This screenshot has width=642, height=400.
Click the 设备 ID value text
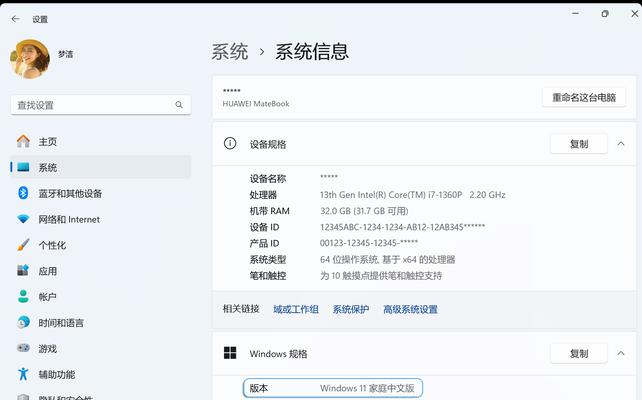point(402,227)
